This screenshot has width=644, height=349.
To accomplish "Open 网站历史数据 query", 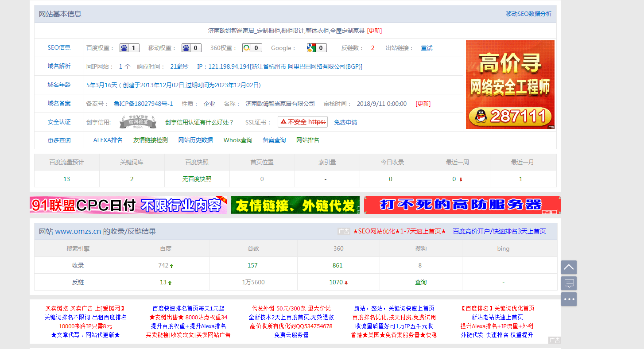I will pyautogui.click(x=195, y=140).
